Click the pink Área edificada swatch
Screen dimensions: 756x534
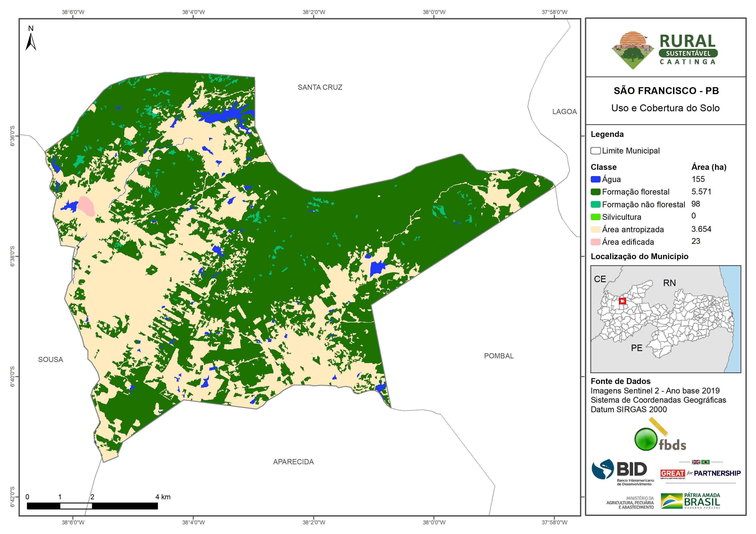point(595,242)
